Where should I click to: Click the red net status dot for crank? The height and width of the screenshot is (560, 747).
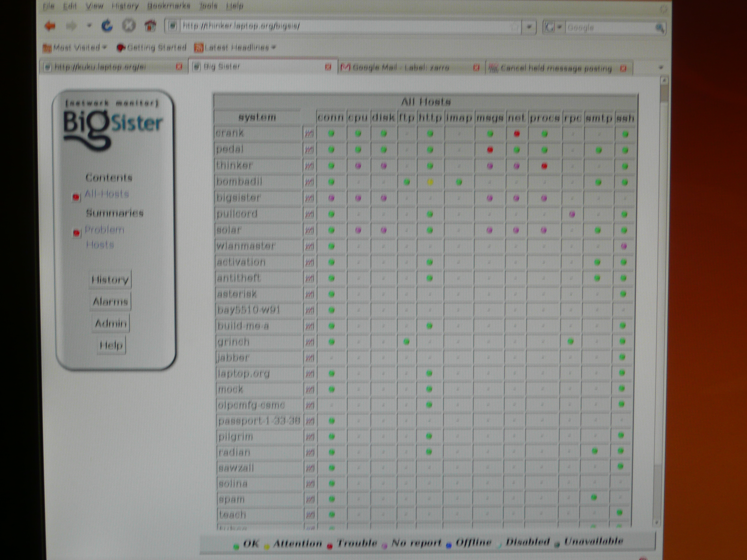(x=516, y=134)
